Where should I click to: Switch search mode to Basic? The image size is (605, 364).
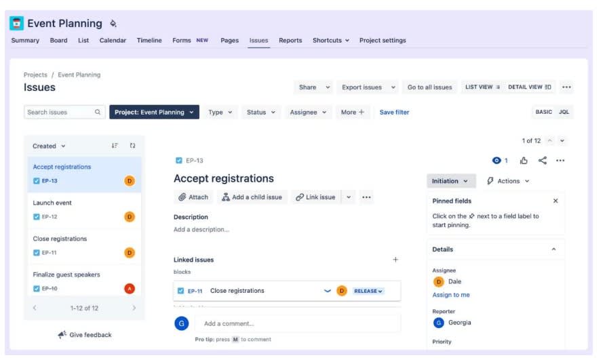click(543, 113)
